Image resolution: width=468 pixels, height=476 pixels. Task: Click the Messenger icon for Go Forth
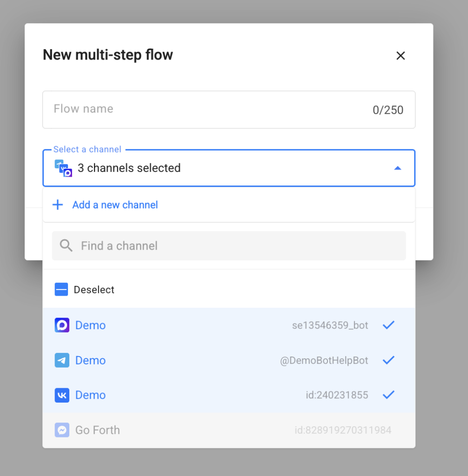point(62,430)
